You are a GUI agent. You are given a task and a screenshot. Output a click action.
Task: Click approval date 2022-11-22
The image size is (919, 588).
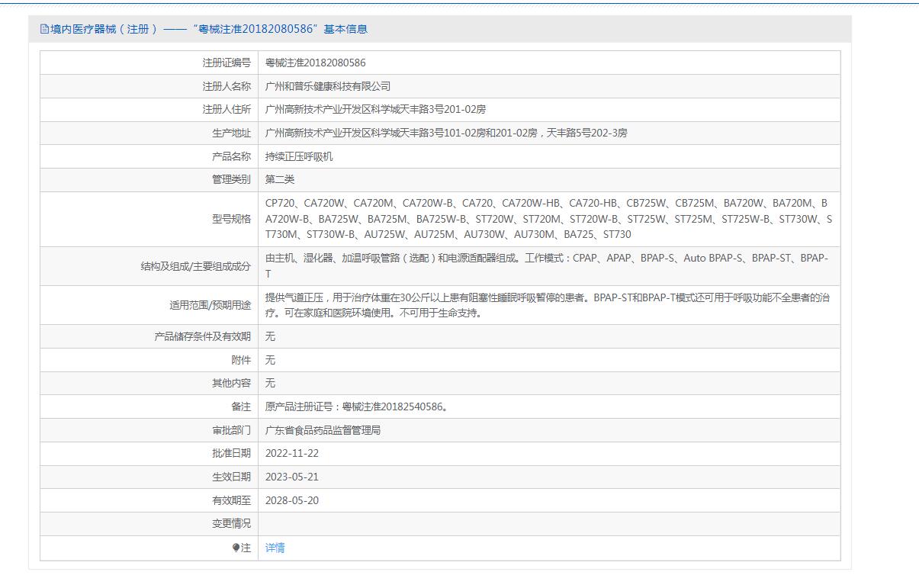click(291, 453)
